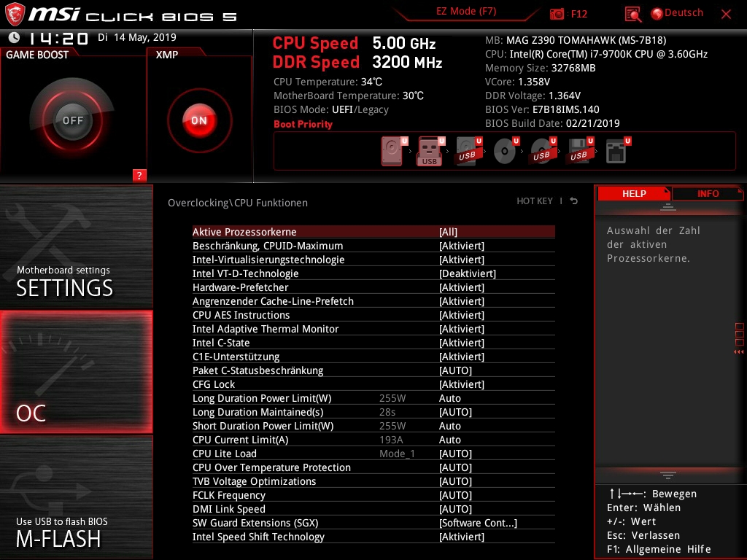The image size is (747, 560).
Task: Click the red question mark help icon
Action: 139,175
